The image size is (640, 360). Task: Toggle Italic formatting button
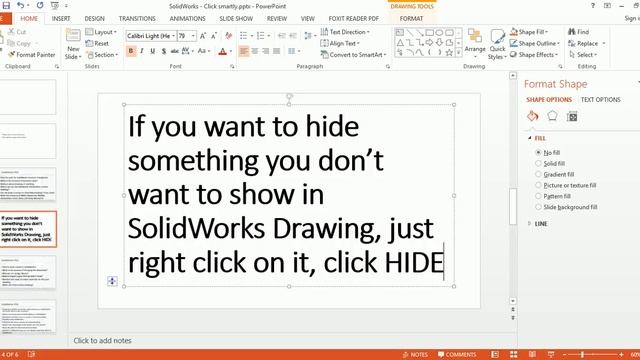pyautogui.click(x=142, y=51)
